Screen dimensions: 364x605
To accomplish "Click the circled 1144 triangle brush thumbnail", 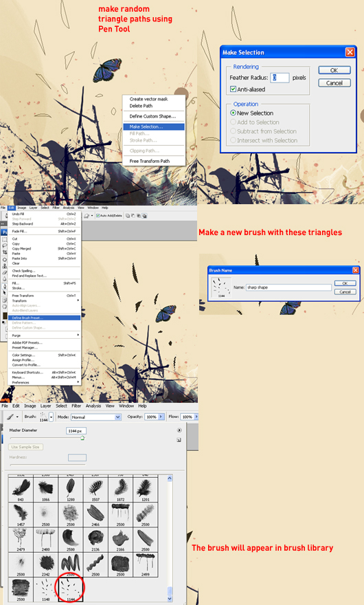I will (x=71, y=588).
